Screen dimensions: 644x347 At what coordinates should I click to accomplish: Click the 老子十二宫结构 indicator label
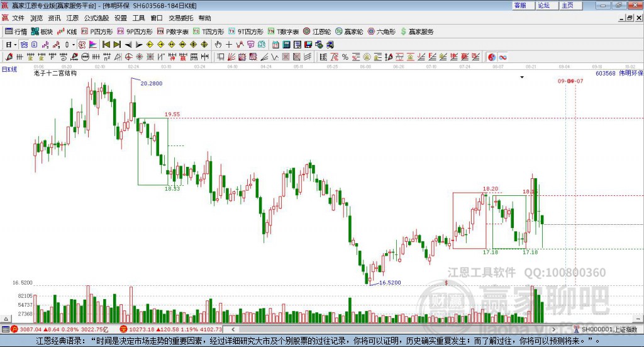[55, 73]
